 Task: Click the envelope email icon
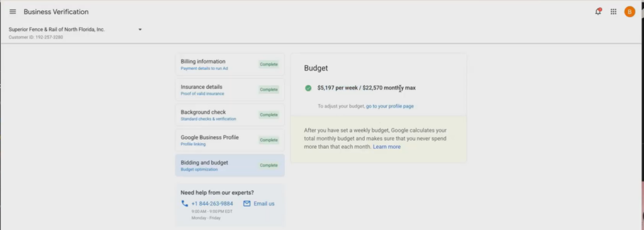pyautogui.click(x=247, y=204)
